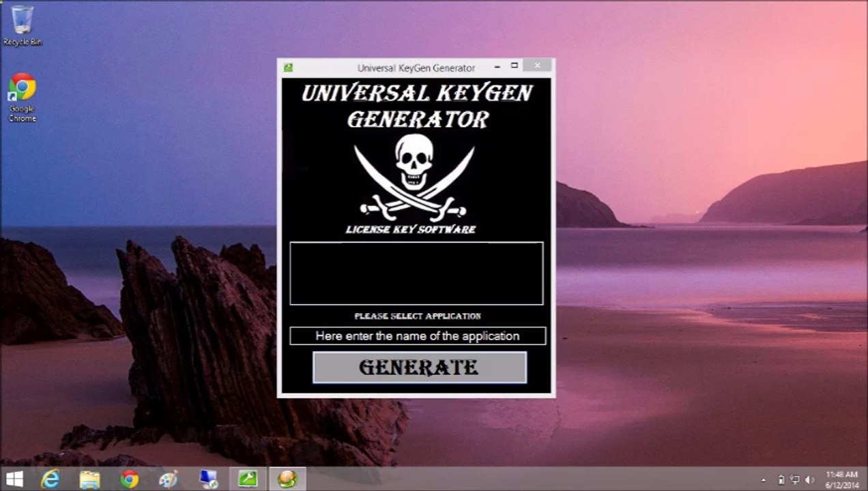
Task: Click the application name input field
Action: [417, 336]
